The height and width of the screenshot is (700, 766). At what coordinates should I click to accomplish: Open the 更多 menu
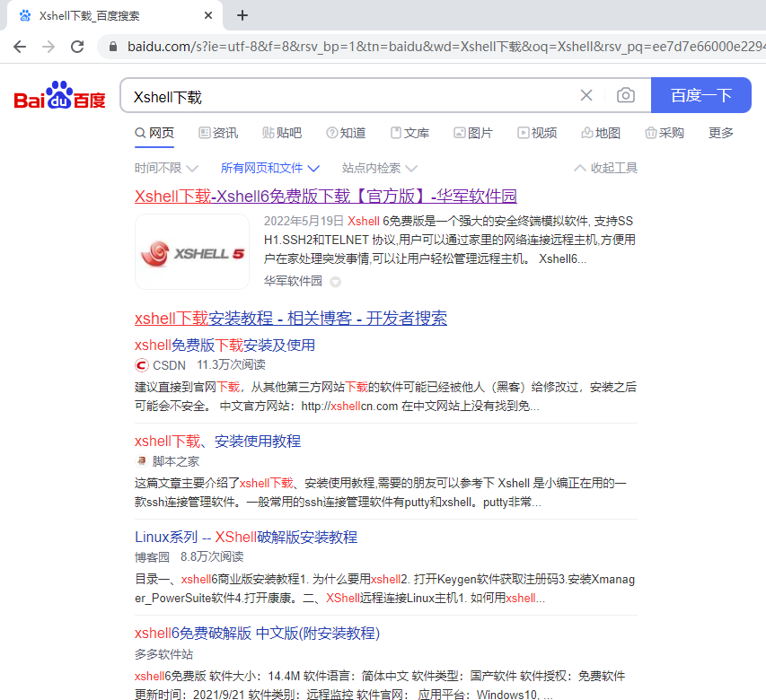pyautogui.click(x=720, y=133)
